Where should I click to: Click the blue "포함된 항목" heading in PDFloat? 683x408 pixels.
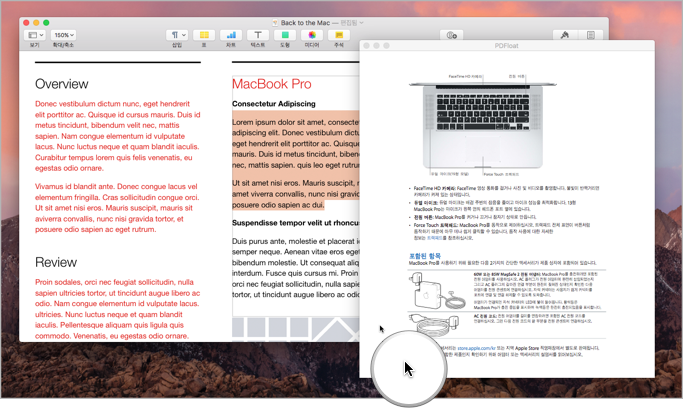click(425, 256)
